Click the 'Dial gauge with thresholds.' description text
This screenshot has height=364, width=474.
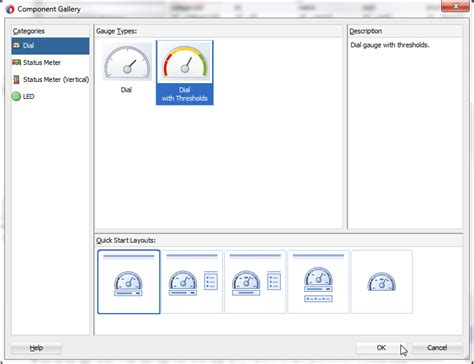[390, 45]
